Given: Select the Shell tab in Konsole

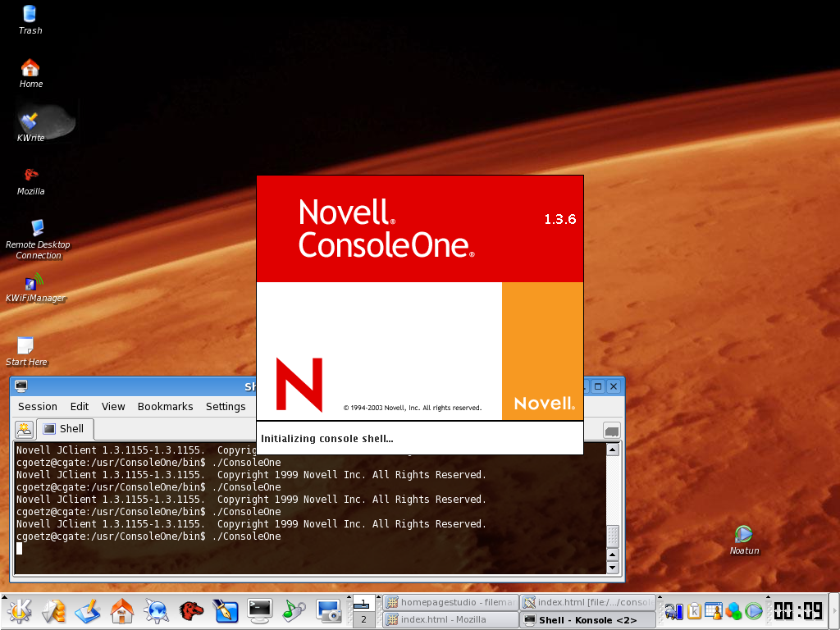Looking at the screenshot, I should point(65,428).
